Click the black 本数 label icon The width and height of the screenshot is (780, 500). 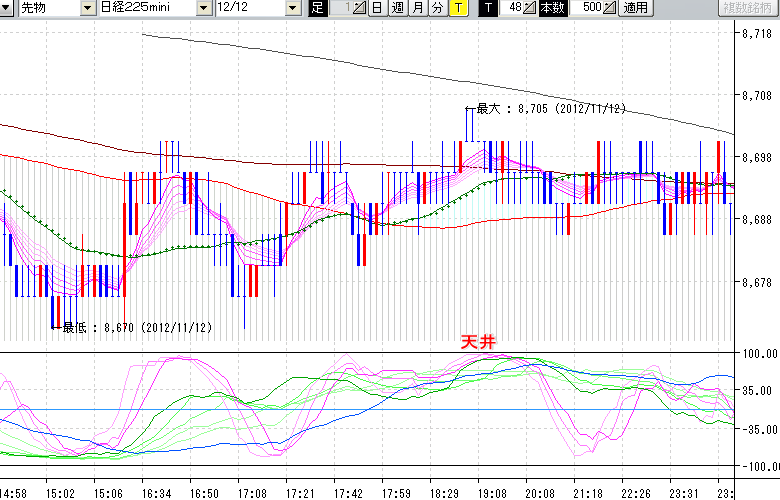coord(551,8)
